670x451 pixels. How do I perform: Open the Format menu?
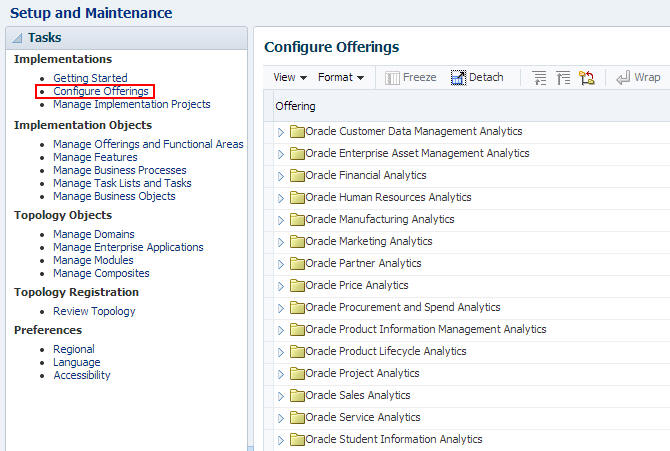click(x=340, y=77)
